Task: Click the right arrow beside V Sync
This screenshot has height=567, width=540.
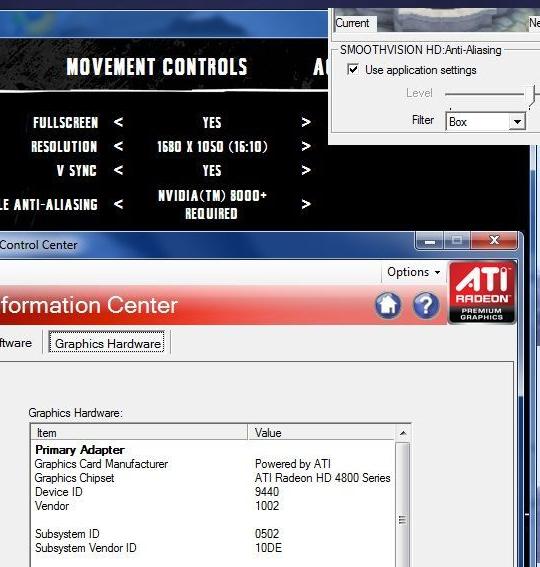Action: (x=306, y=170)
